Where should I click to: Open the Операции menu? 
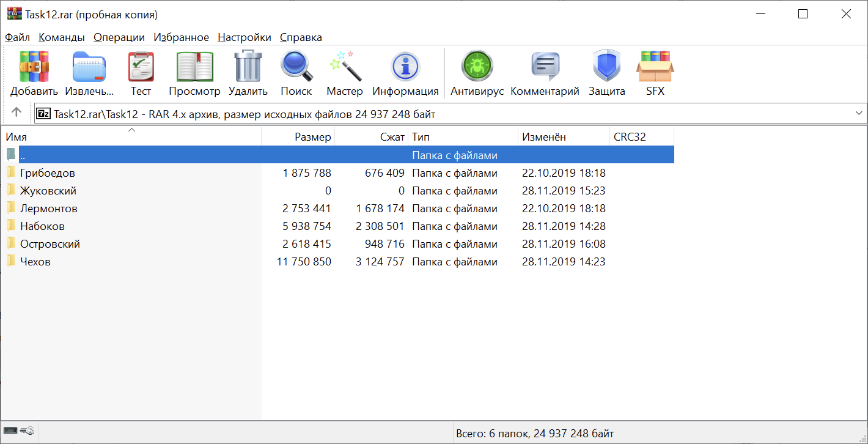pos(119,37)
